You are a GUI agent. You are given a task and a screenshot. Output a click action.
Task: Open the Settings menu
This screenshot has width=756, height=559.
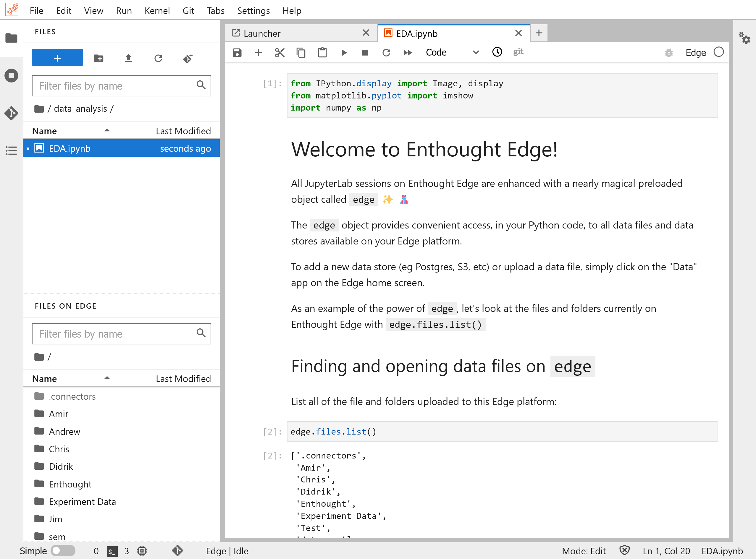(x=253, y=10)
